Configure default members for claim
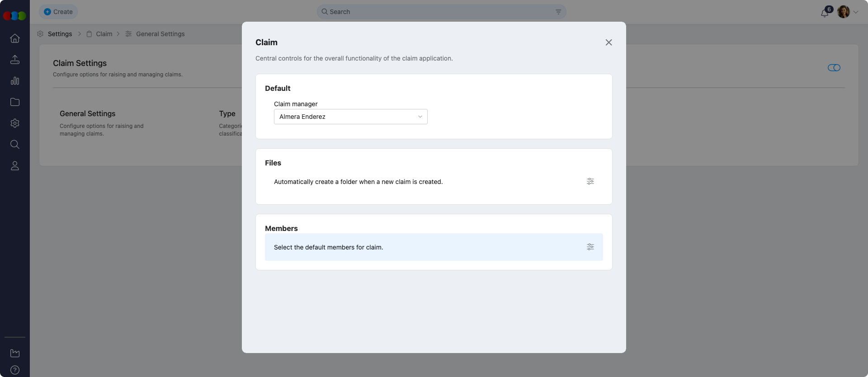This screenshot has width=868, height=377. click(590, 247)
